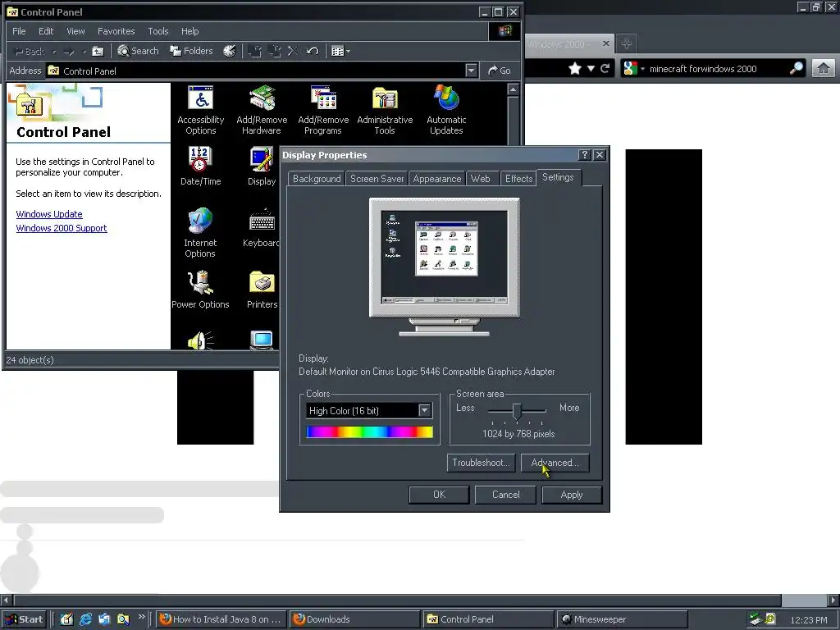Click the color spectrum bar under Colors
840x630 pixels.
(x=370, y=431)
